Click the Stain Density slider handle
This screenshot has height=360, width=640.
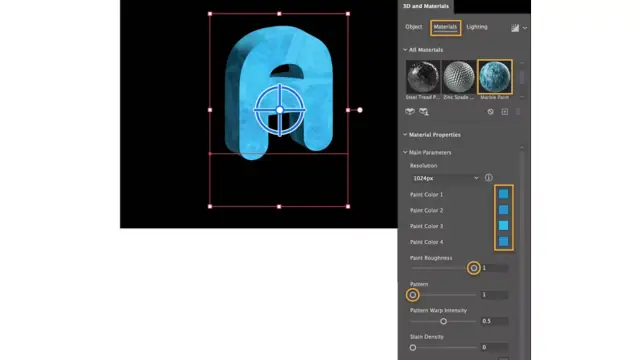coord(413,348)
